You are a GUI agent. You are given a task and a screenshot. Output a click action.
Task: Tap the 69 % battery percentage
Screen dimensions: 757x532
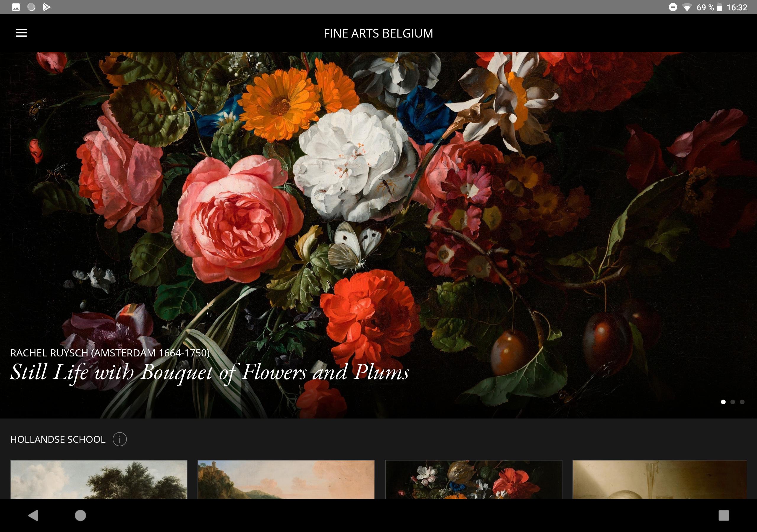[x=705, y=8]
